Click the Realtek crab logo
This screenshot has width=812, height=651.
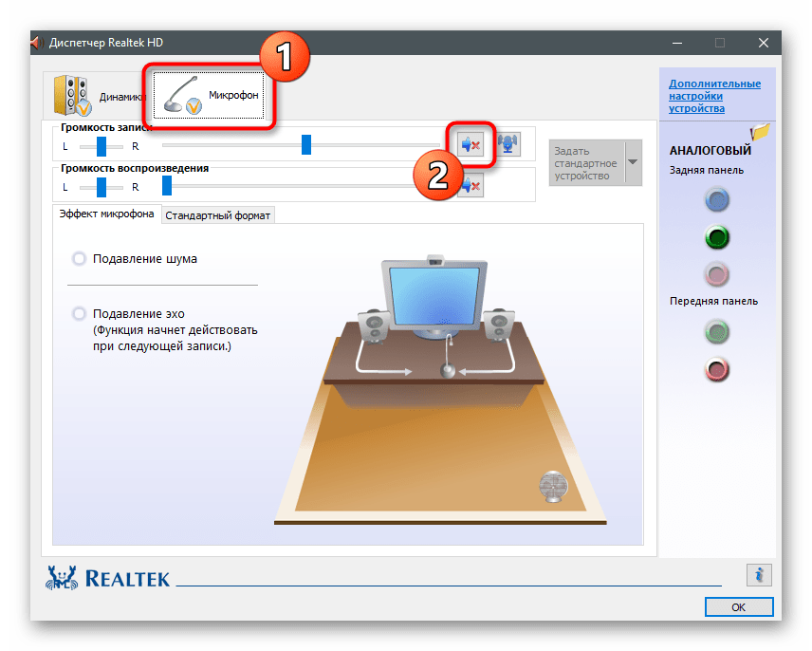tap(62, 578)
